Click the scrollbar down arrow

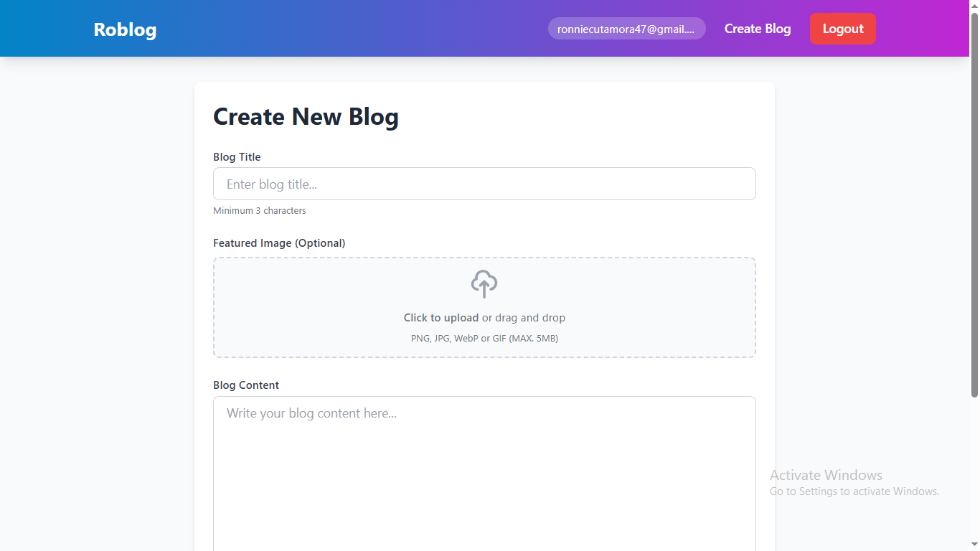[x=974, y=546]
